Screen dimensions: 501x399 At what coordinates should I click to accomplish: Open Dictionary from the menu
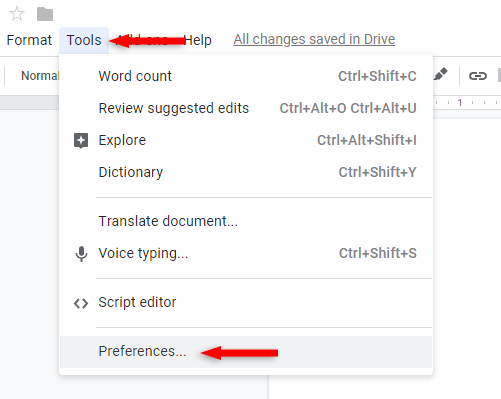point(246,172)
